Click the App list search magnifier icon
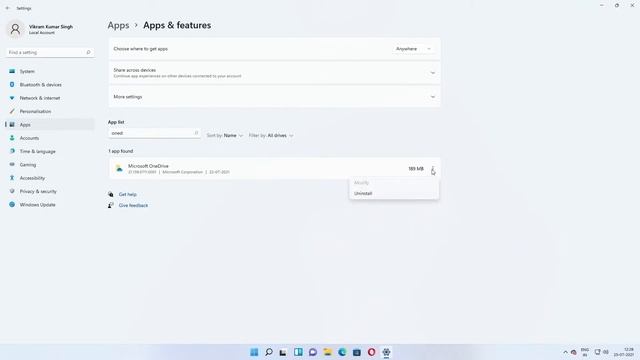This screenshot has height=360, width=640. pos(196,133)
